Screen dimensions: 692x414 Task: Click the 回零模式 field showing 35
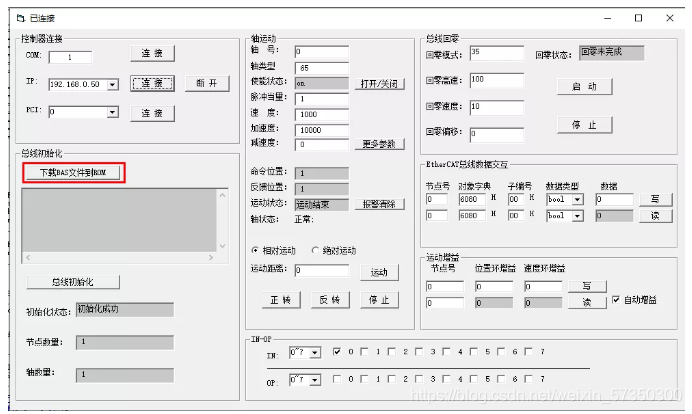[x=497, y=53]
